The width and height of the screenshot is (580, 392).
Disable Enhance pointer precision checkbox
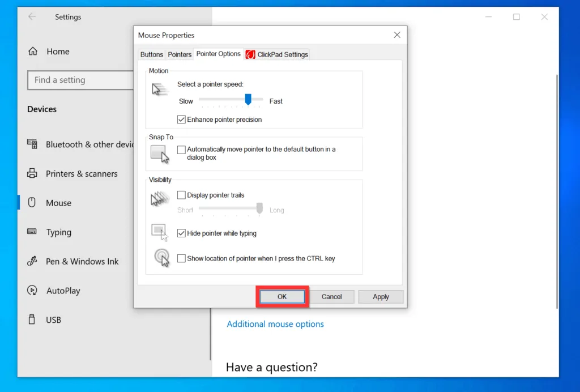181,120
